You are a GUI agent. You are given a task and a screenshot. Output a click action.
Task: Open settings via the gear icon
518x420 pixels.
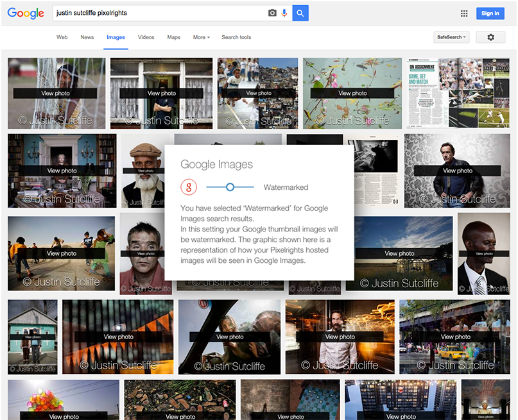(490, 37)
